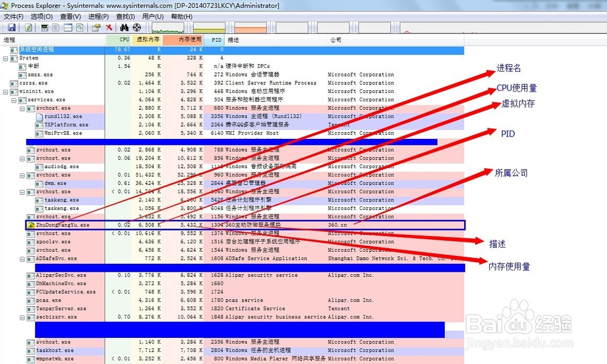607x364 pixels.
Task: Sort by the 描述 column header
Action: 276,40
